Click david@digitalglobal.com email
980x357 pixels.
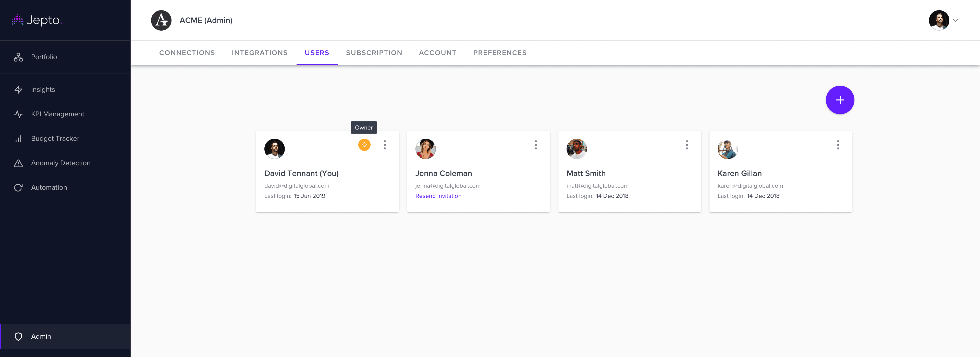point(297,186)
